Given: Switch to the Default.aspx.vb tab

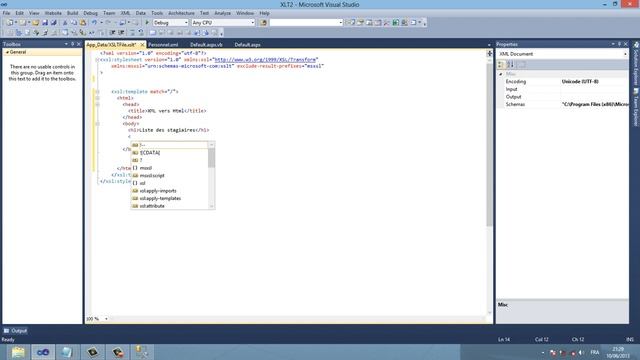Looking at the screenshot, I should pos(206,44).
